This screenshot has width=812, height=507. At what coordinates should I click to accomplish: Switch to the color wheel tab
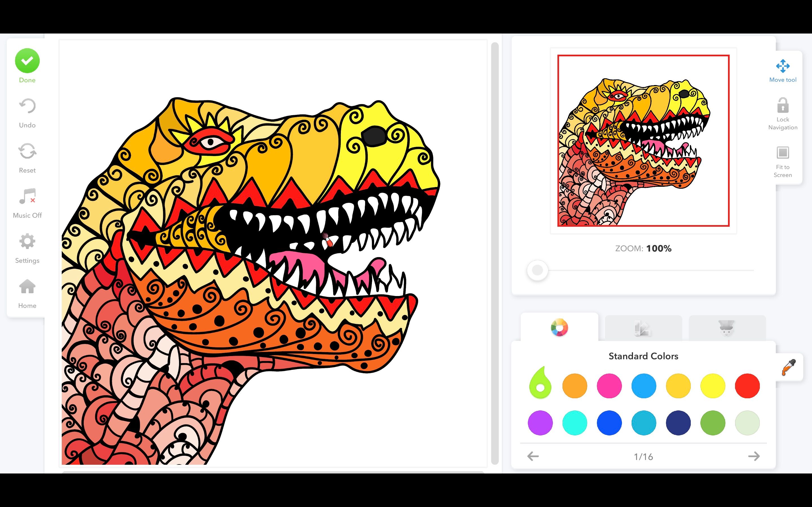pyautogui.click(x=559, y=328)
